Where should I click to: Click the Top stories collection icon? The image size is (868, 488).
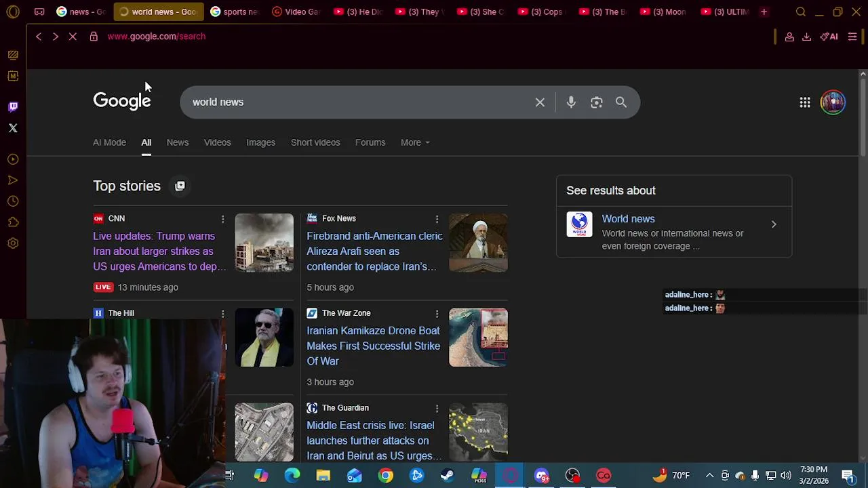point(180,186)
